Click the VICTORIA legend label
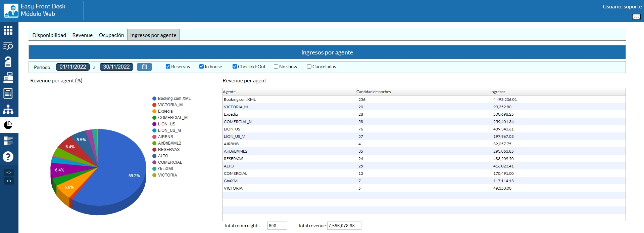Image resolution: width=644 pixels, height=233 pixels. coord(167,175)
